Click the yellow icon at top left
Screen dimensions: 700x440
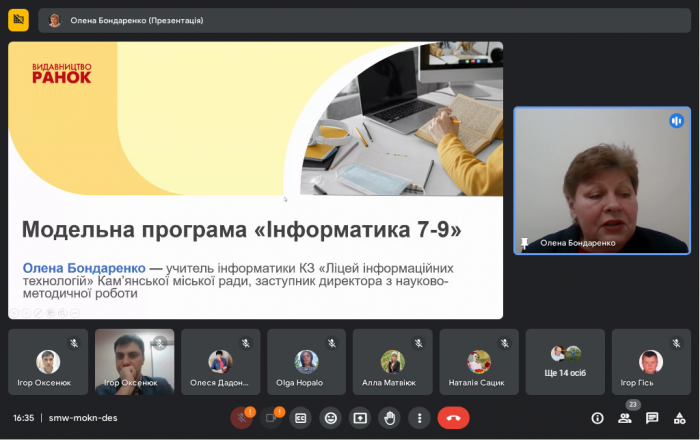(19, 19)
